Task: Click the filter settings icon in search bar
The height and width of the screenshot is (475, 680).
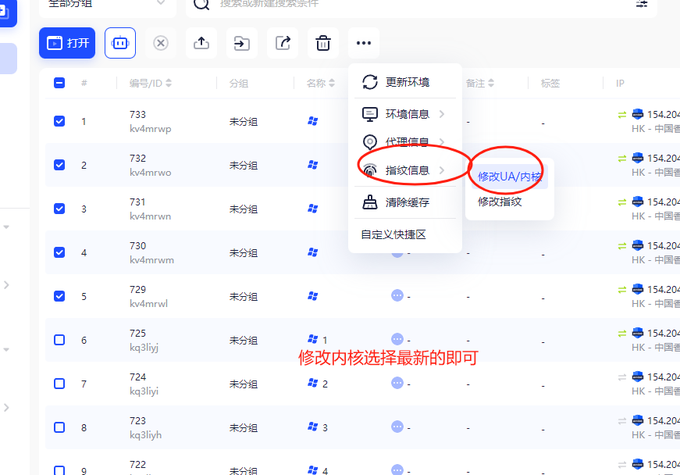Action: (x=642, y=3)
